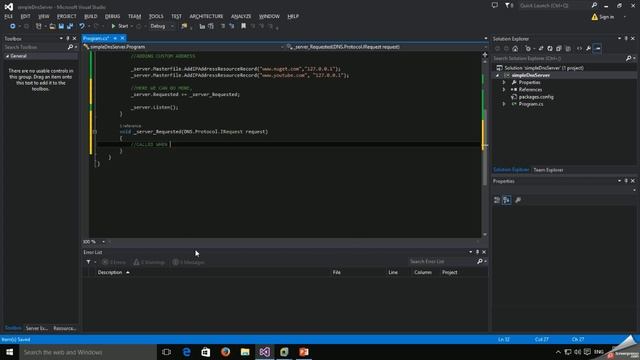Sort by the Project column header

coord(449,272)
